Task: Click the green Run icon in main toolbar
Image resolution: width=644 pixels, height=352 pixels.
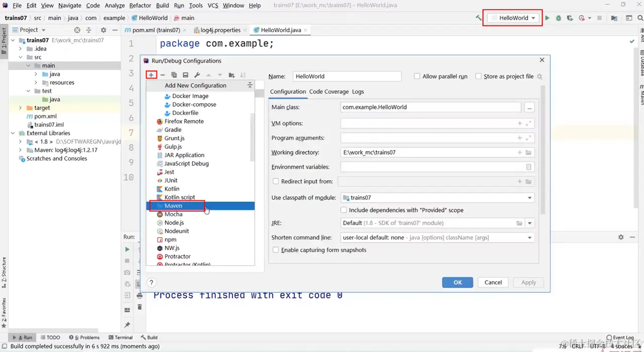Action: [547, 18]
